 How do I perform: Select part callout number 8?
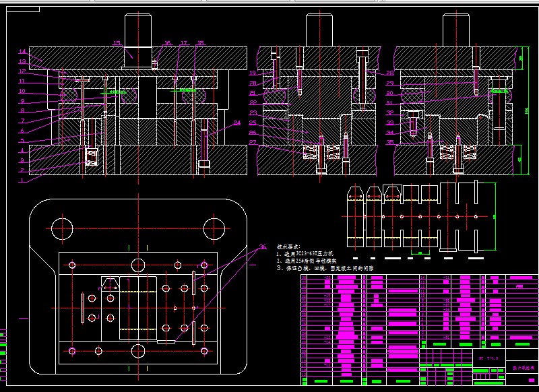[x=22, y=110]
